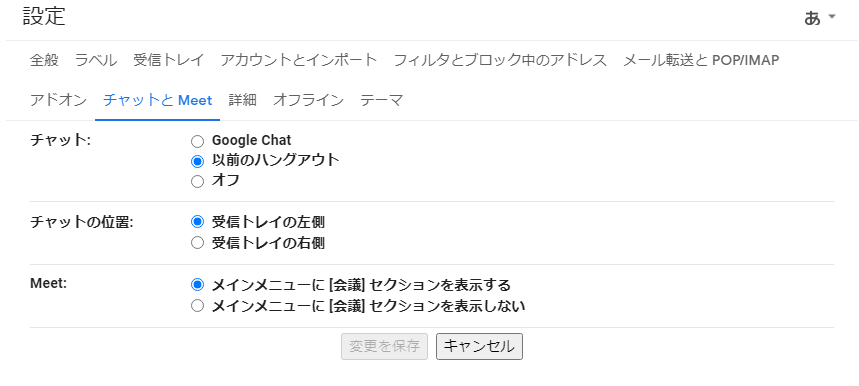This screenshot has height=386, width=859.
Task: Open the 詳細 settings tab
Action: pos(243,100)
